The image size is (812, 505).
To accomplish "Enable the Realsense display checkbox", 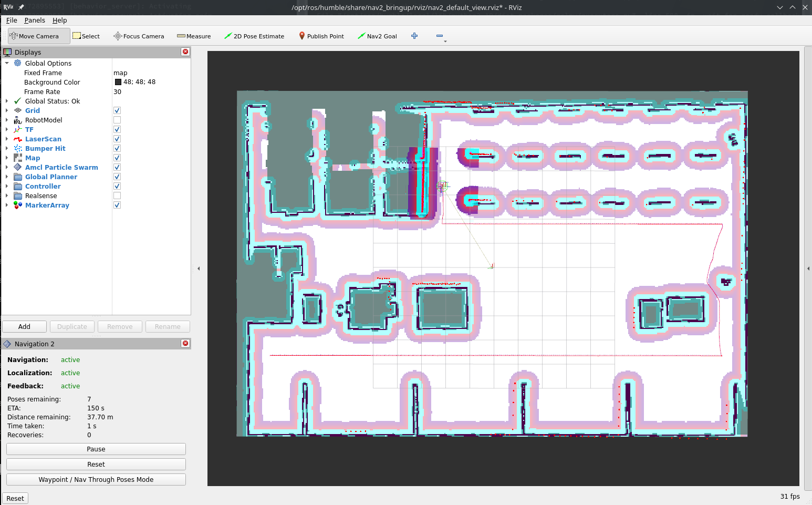I will 117,195.
